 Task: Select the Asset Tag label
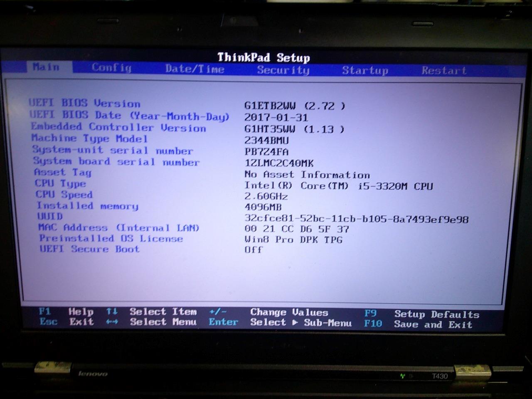62,172
